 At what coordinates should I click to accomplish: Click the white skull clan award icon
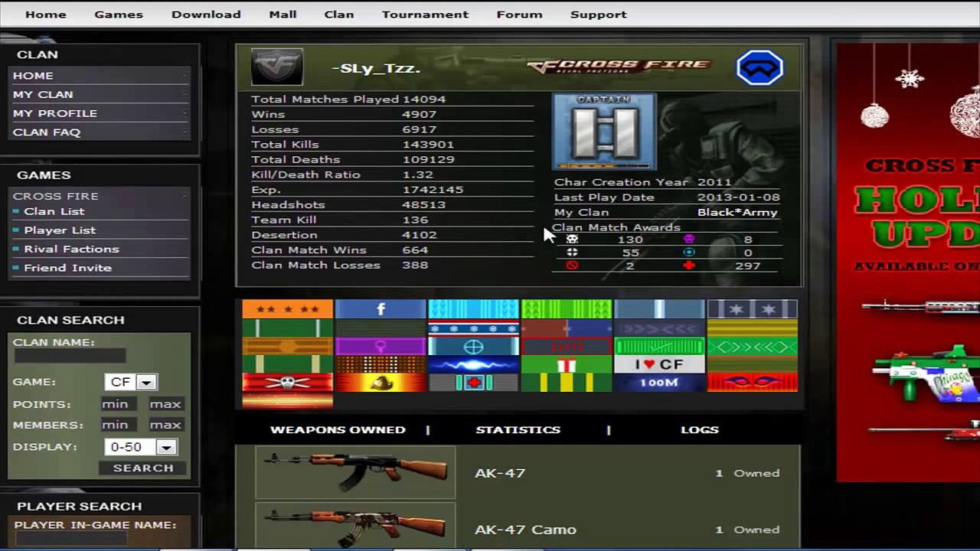[572, 240]
